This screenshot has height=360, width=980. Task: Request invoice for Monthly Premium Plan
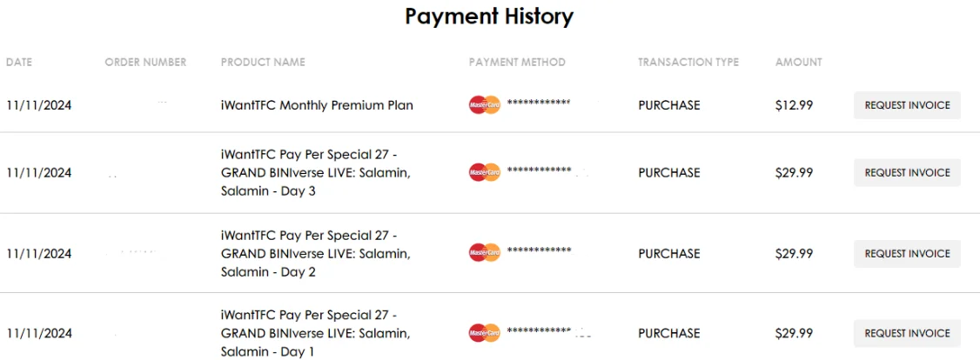pyautogui.click(x=907, y=105)
